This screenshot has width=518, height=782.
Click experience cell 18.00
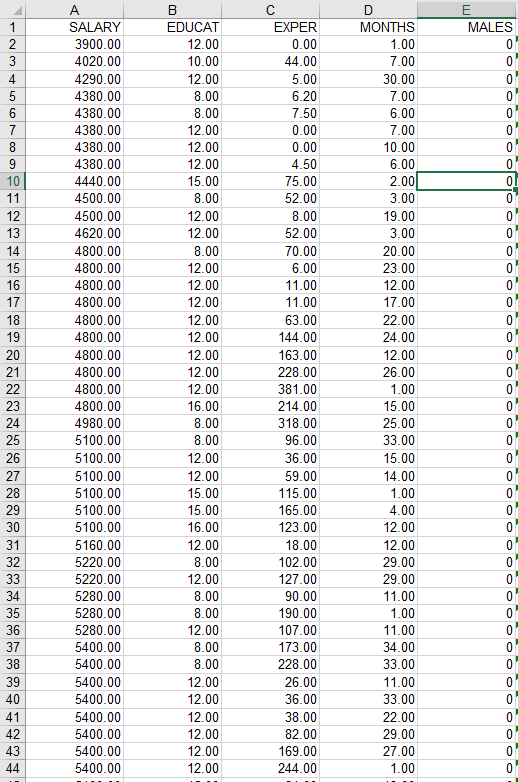point(270,545)
